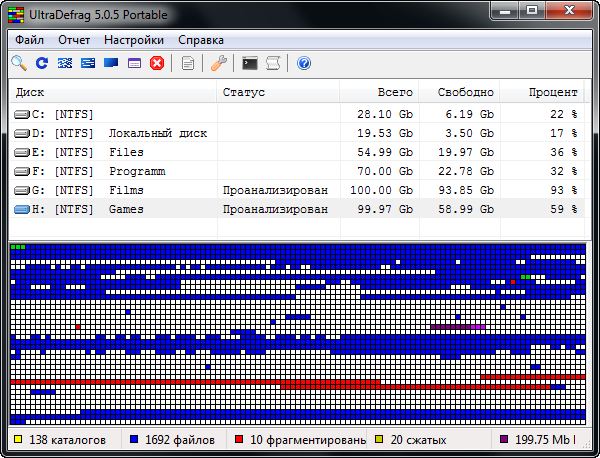Viewport: 600px width, 458px height.
Task: Start Defragment from the toolbar
Action: (65, 63)
